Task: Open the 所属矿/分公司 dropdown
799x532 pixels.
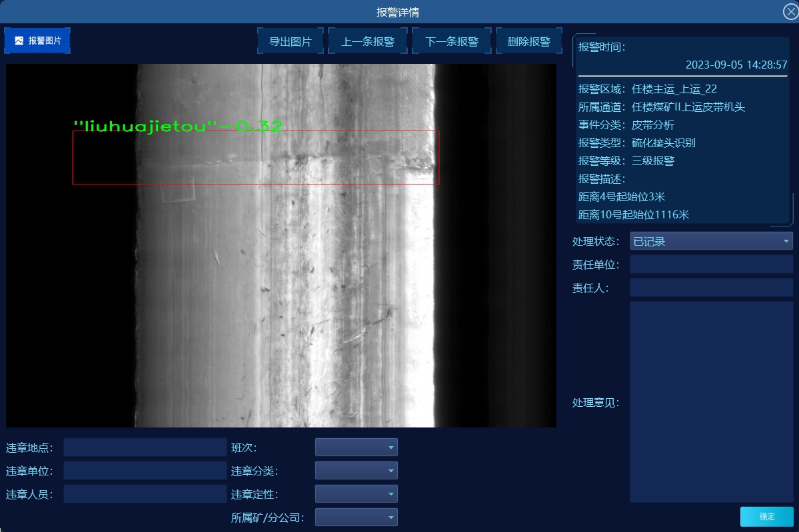Action: [x=357, y=517]
